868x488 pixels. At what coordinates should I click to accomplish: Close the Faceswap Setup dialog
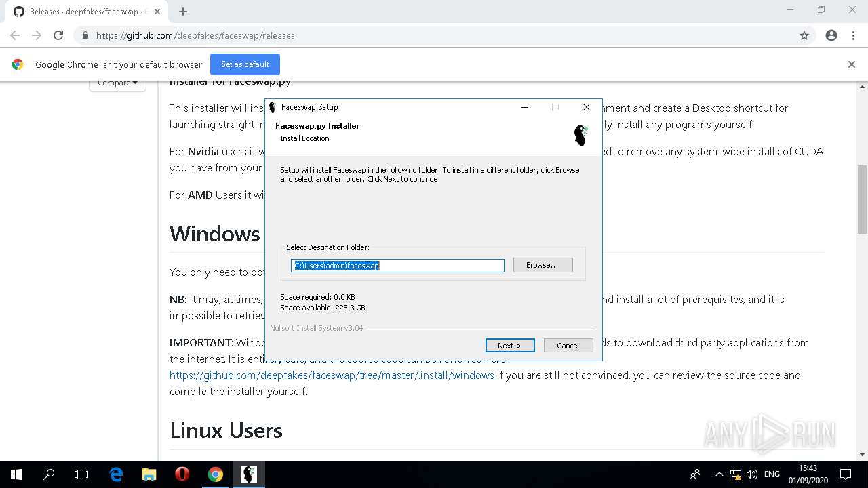(x=587, y=107)
